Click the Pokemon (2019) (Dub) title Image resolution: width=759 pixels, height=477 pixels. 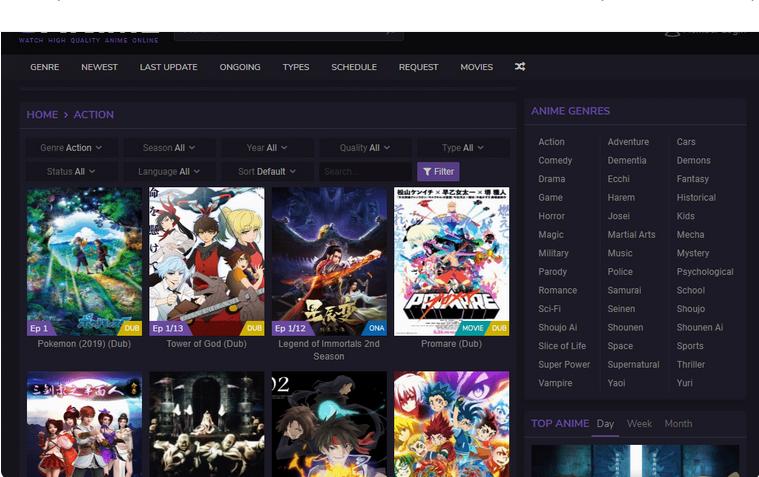[84, 344]
